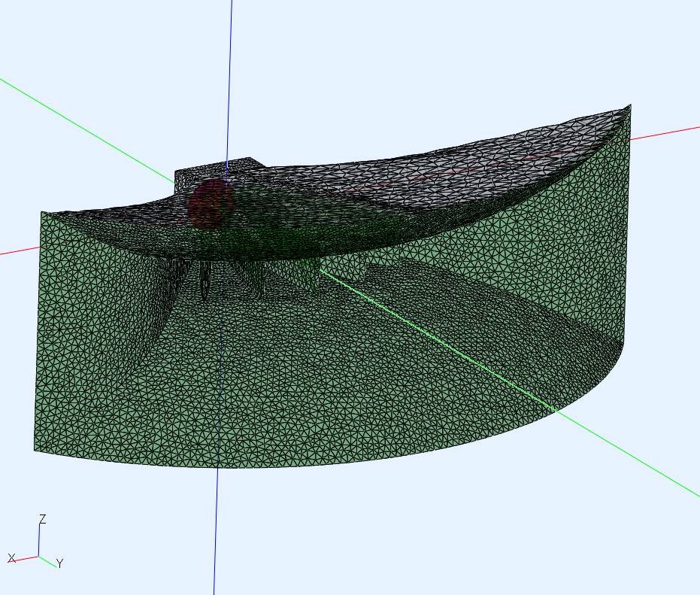
Task: Click the X label on the axis triad
Action: 11,558
